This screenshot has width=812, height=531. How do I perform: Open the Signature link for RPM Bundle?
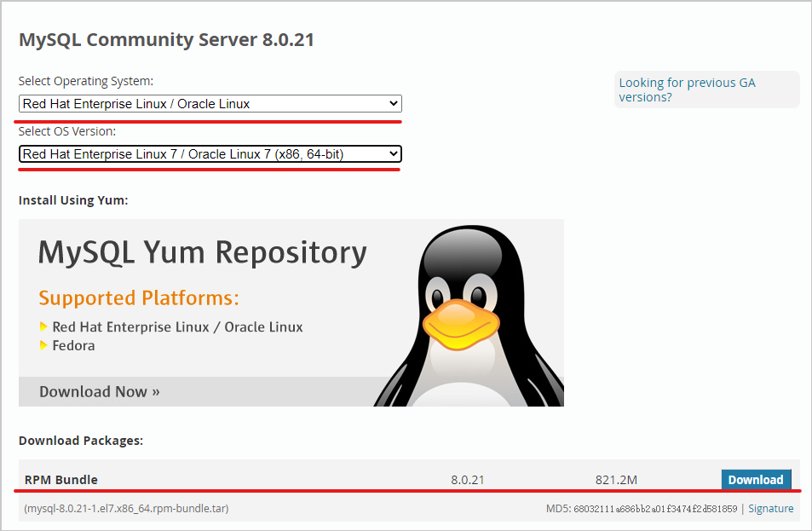[x=770, y=509]
